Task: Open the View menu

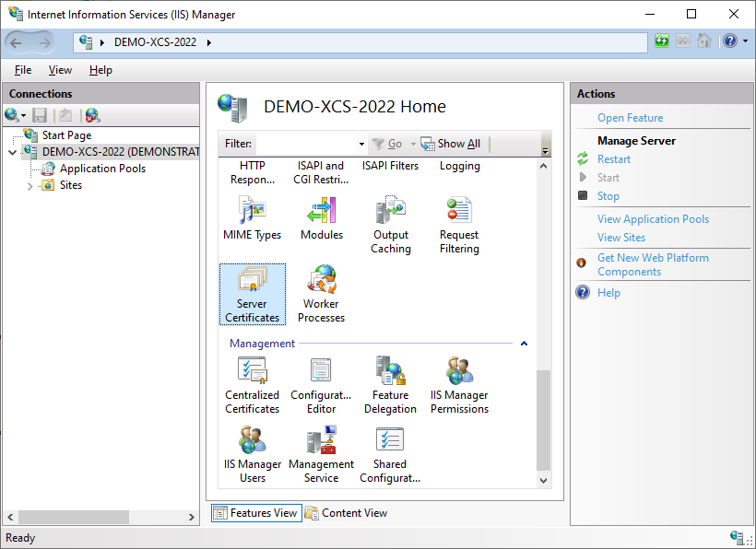Action: [x=60, y=70]
